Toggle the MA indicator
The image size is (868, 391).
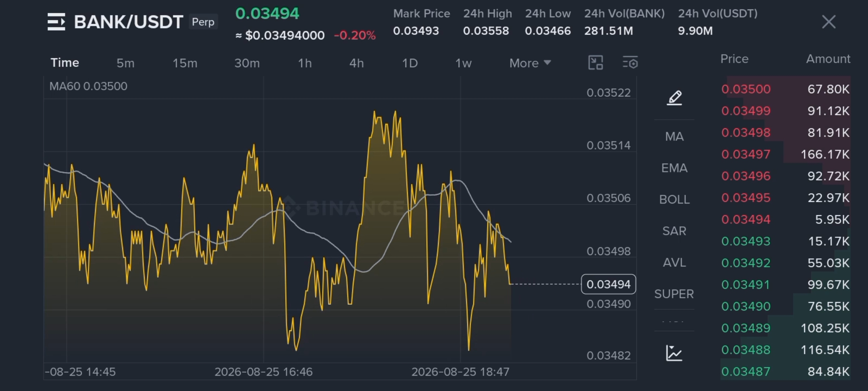click(674, 136)
